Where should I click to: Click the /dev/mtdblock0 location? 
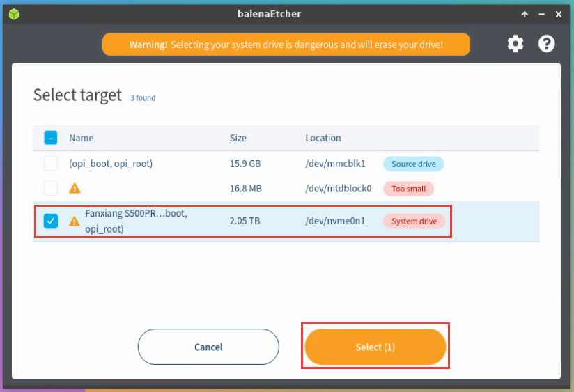339,189
